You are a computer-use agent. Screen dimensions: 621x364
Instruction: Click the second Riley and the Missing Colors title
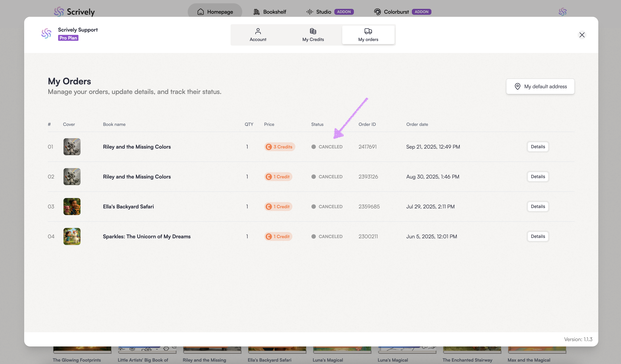(x=137, y=177)
